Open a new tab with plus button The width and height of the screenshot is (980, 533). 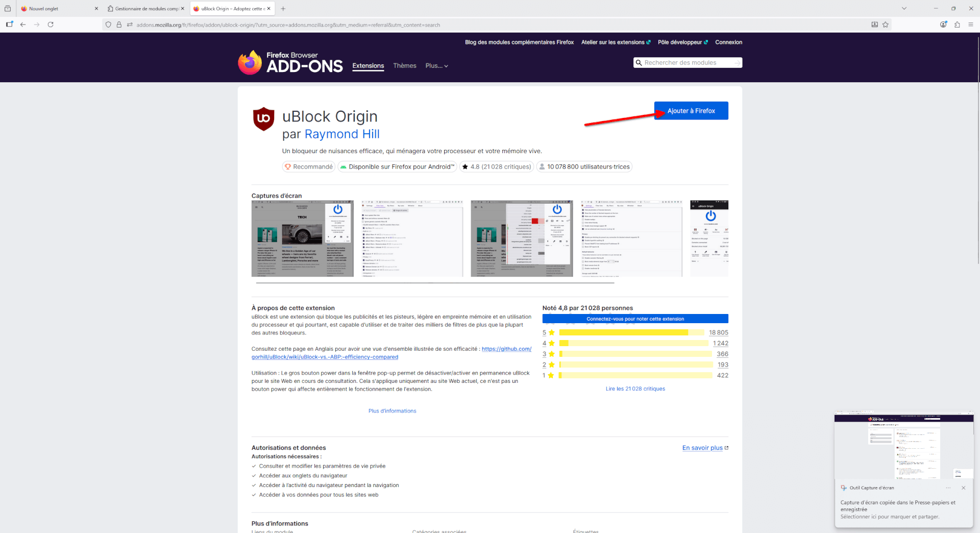coord(283,9)
